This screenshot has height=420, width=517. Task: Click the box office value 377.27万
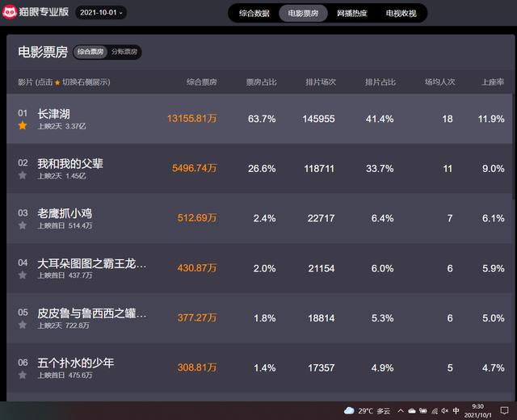[197, 317]
